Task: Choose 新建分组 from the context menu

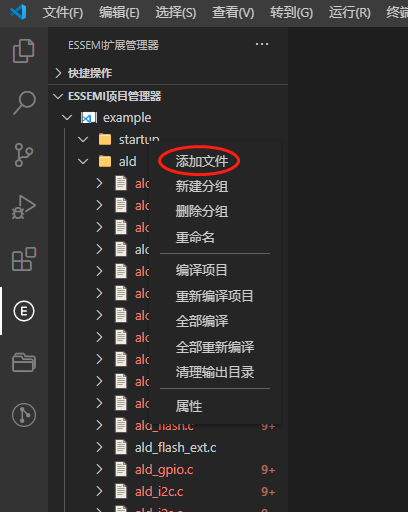Action: pyautogui.click(x=202, y=186)
